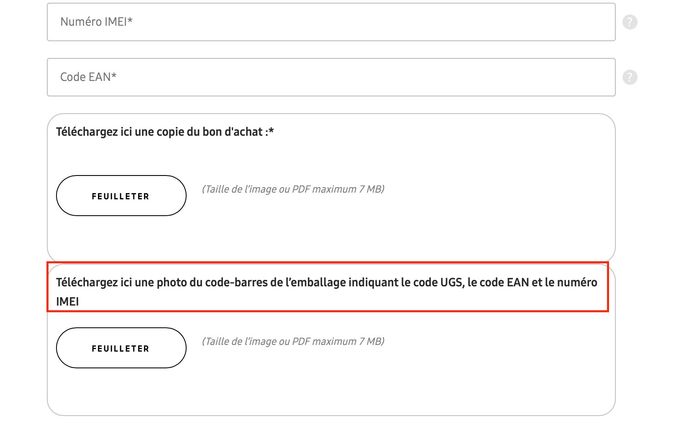Click the asterisk after the bon d'achat label
This screenshot has height=438, width=676.
coord(271,131)
